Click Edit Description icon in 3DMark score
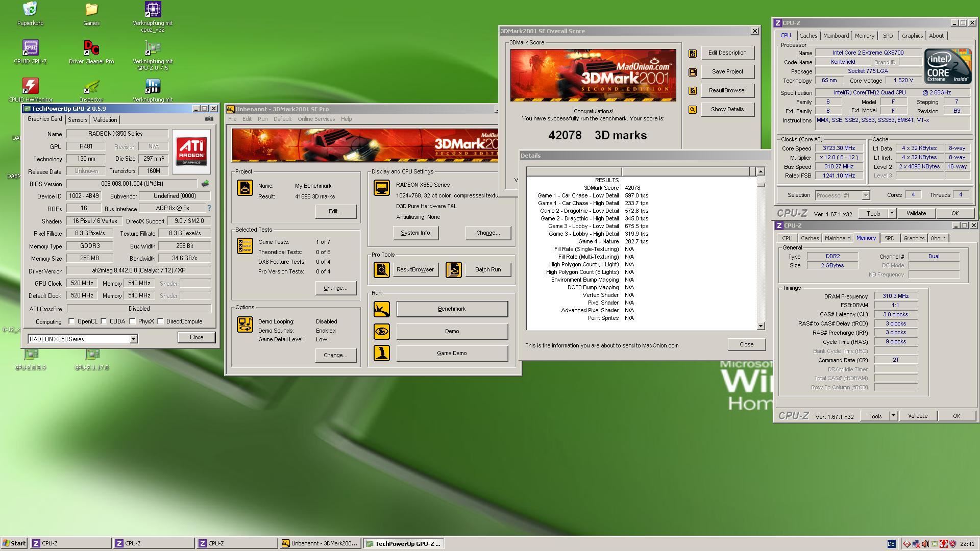Image resolution: width=980 pixels, height=551 pixels. pyautogui.click(x=693, y=53)
